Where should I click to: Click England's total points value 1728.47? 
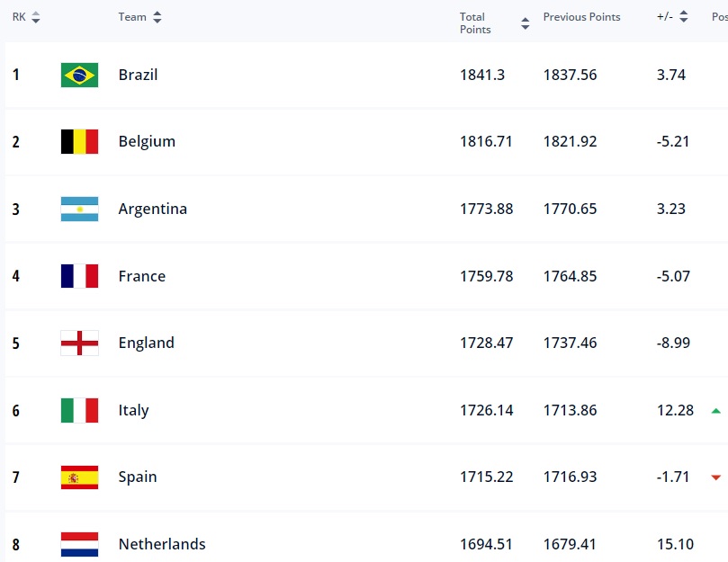click(486, 343)
